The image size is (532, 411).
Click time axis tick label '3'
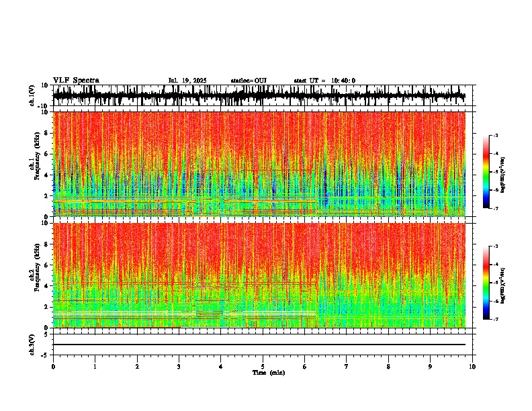click(x=179, y=367)
